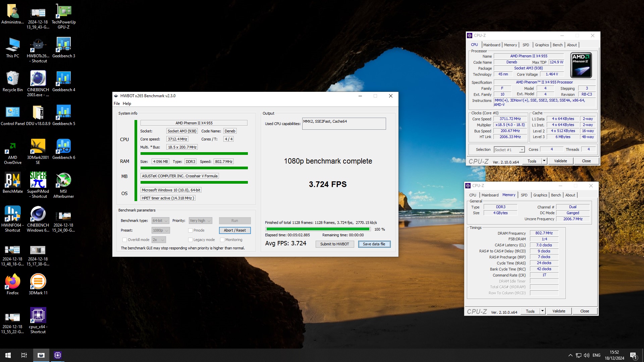The height and width of the screenshot is (362, 644).
Task: Launch 3DMark2001 SE from the desktop
Action: pos(38,152)
